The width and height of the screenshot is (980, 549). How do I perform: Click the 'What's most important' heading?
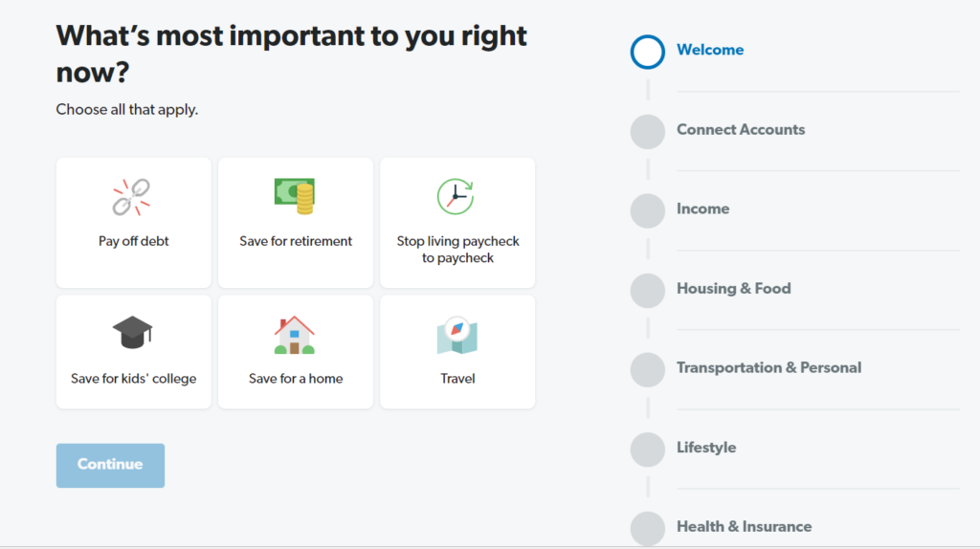291,54
